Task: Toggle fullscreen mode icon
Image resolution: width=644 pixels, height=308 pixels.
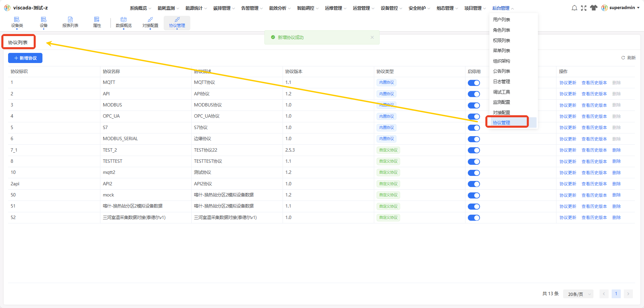Action: click(x=584, y=8)
